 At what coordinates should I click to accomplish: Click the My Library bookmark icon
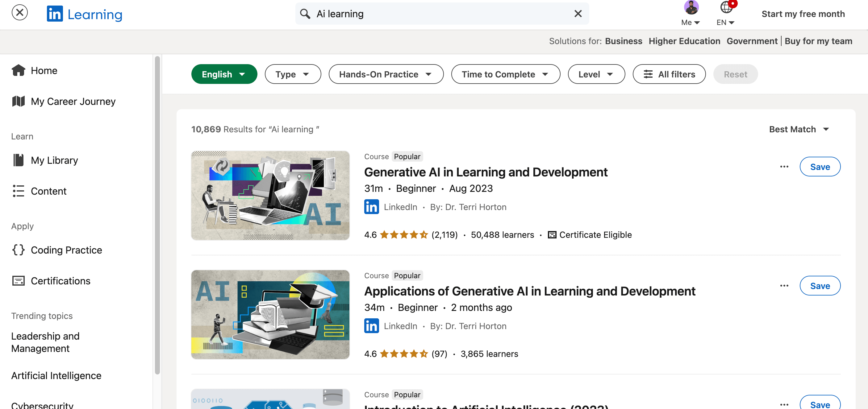[x=19, y=160]
